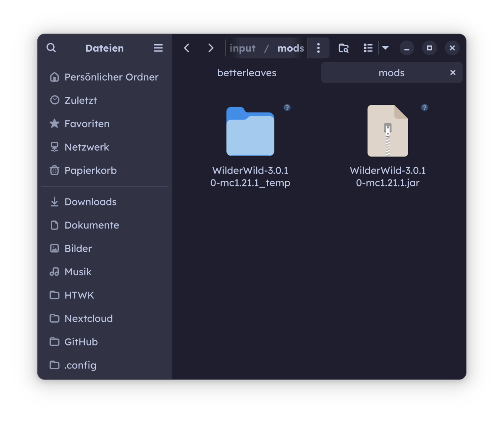This screenshot has width=504, height=421.
Task: Select the WilderWild jar archive file
Action: coord(388,132)
